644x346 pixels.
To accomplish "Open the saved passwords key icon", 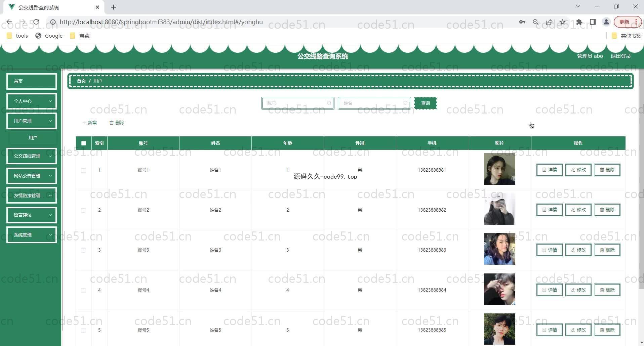I will pyautogui.click(x=522, y=22).
